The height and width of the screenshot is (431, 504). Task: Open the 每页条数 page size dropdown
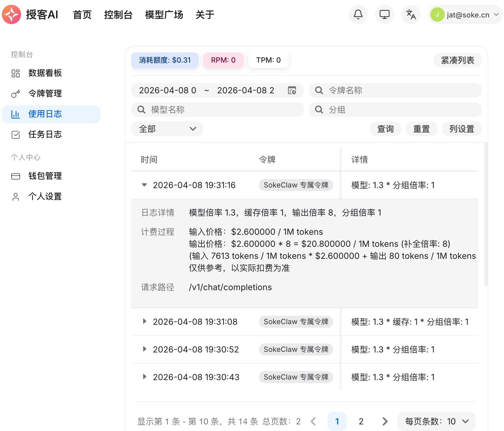436,421
